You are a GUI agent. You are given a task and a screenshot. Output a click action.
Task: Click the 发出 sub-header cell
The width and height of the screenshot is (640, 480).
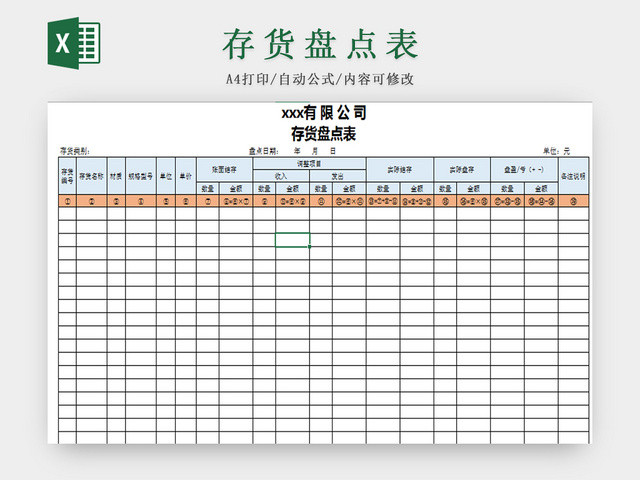[338, 176]
